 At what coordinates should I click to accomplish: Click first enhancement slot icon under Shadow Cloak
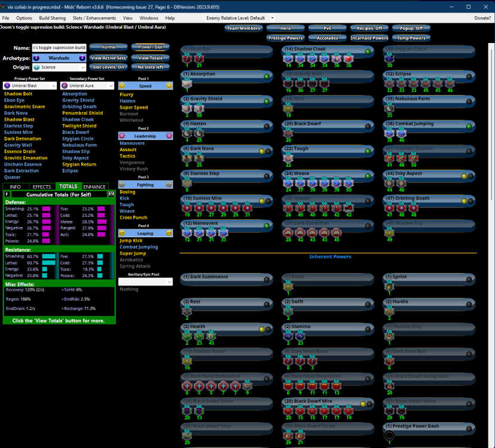288,59
